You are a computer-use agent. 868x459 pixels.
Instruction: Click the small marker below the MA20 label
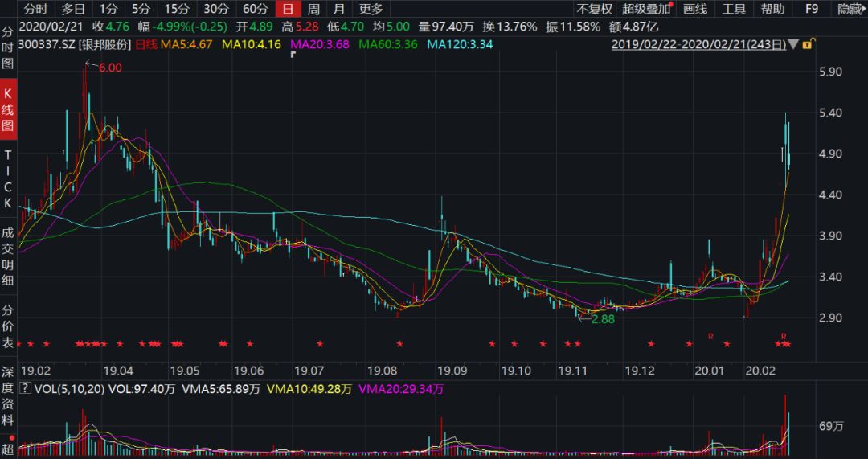[x=293, y=55]
